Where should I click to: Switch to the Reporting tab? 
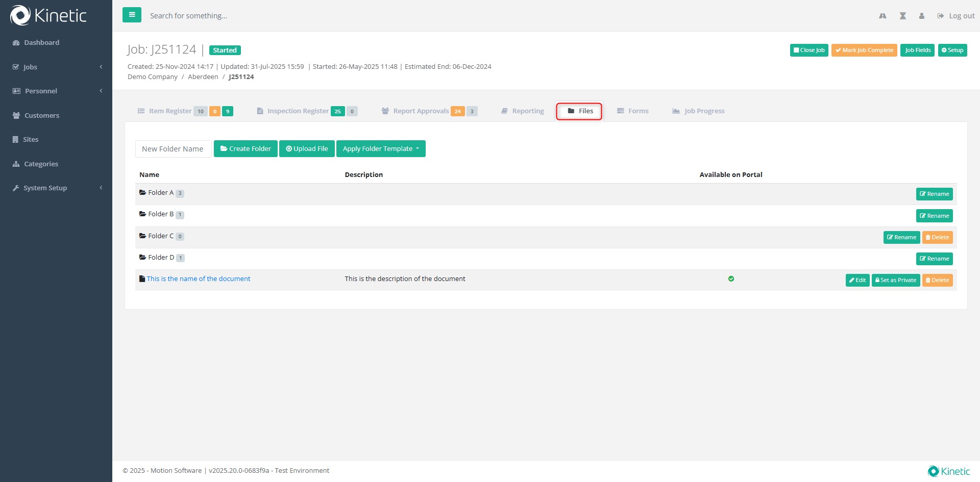[523, 111]
